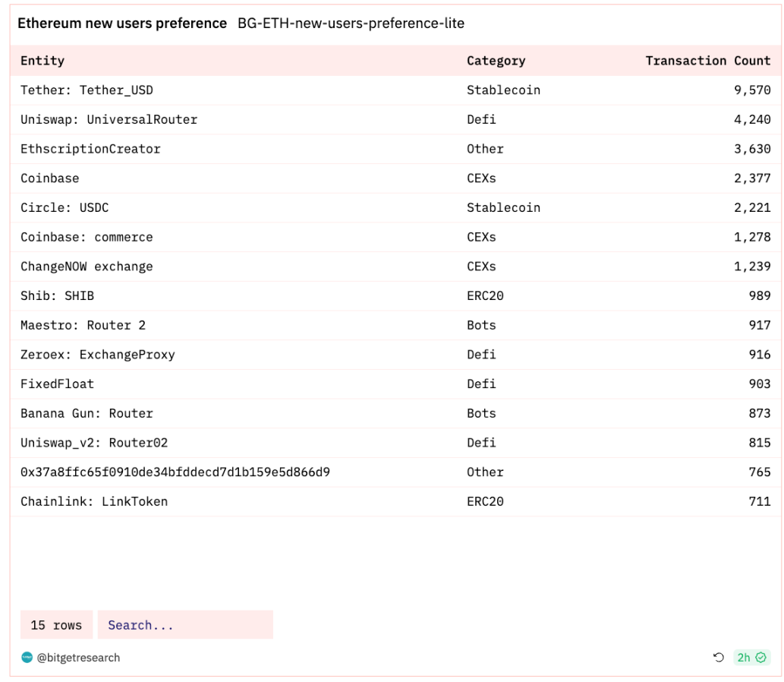Click the 9,570 transaction count value

tap(752, 90)
